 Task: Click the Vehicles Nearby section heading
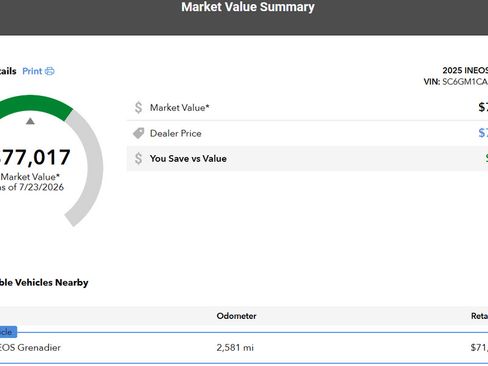[44, 282]
